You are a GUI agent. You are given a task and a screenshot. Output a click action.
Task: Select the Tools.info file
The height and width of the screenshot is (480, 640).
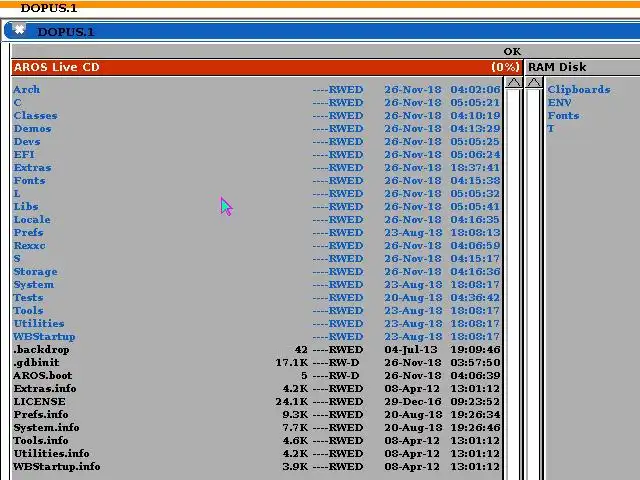257,441
